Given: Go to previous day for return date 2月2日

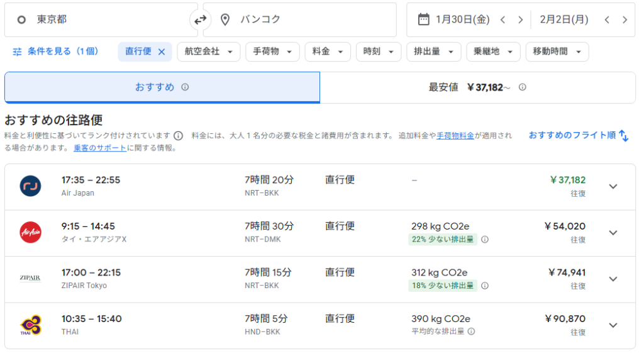Looking at the screenshot, I should coord(607,19).
